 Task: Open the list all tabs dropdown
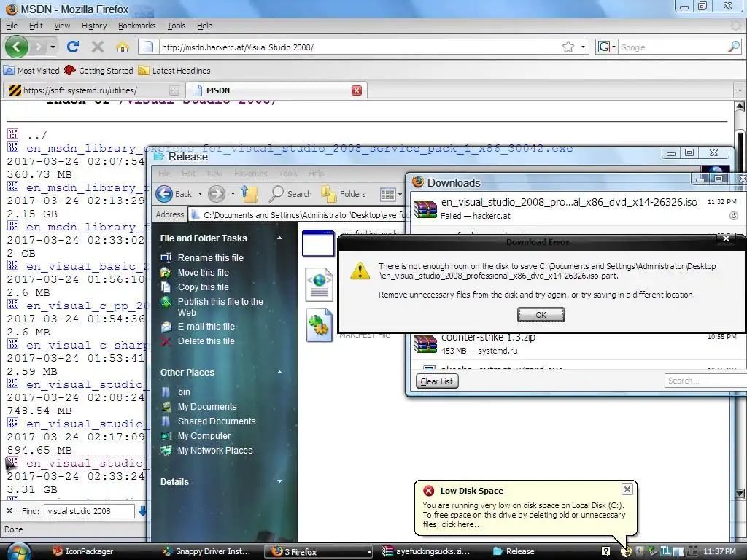[740, 90]
